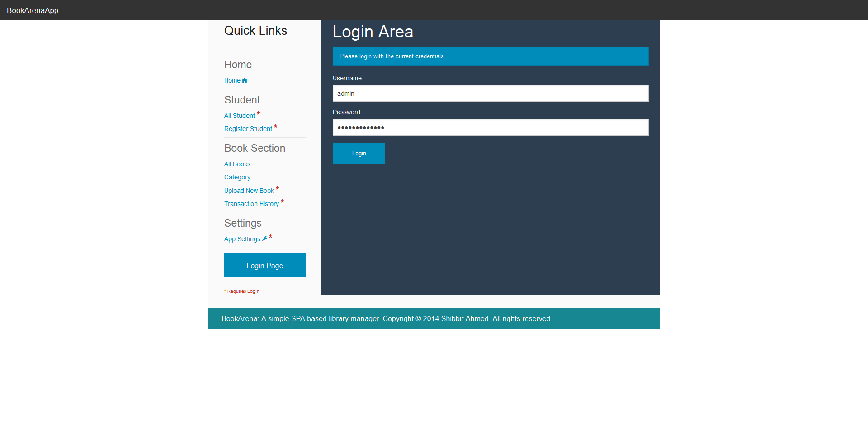This screenshot has width=868, height=430.
Task: Open Upload New Book link
Action: [x=249, y=191]
